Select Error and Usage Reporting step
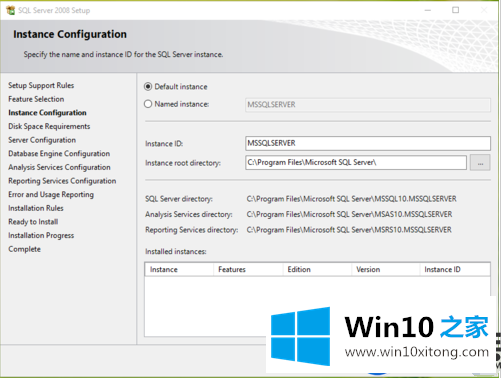This screenshot has height=378, width=501. pyautogui.click(x=51, y=194)
